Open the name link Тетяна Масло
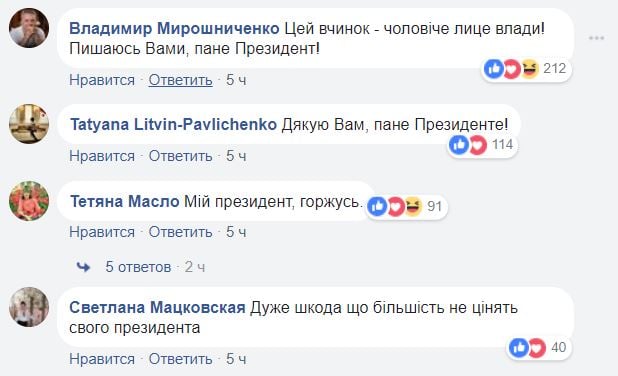618x376 pixels. 125,201
